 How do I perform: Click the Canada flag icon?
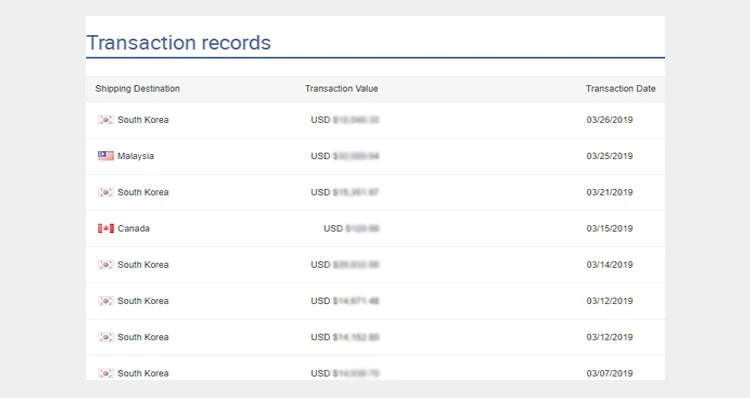click(106, 229)
